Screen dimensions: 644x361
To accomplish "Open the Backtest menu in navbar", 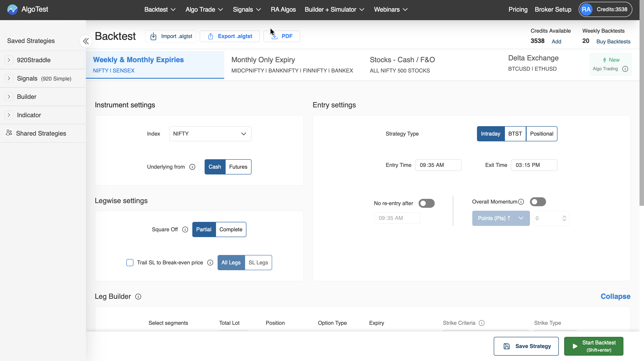I will click(160, 9).
